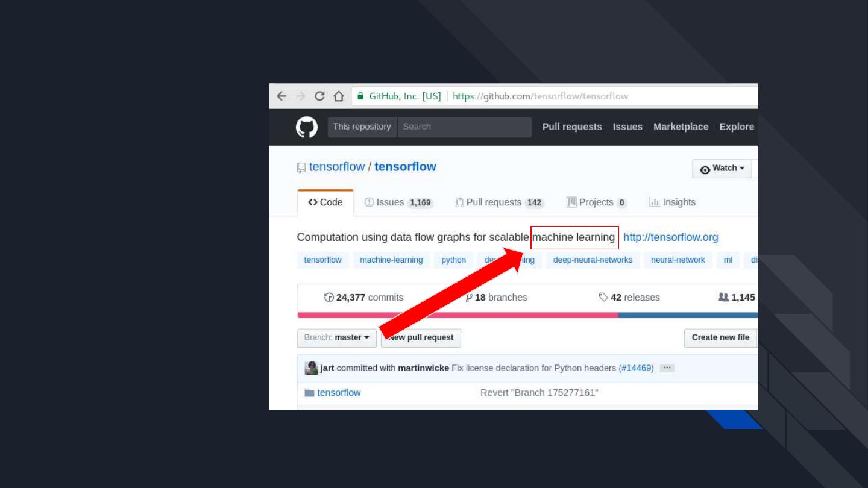Click the This repository search scope label
868x488 pixels.
point(362,127)
